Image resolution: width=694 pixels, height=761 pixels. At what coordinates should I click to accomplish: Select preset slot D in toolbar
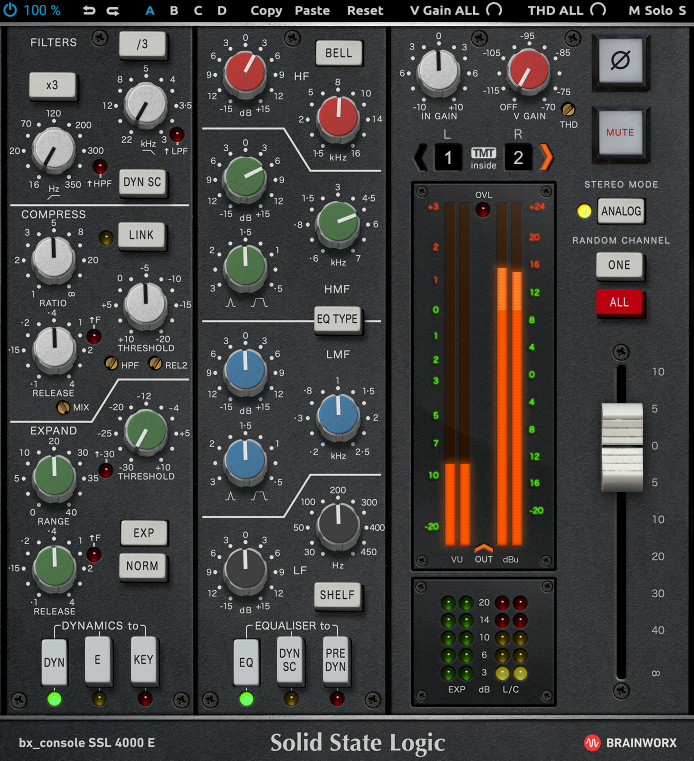click(x=222, y=10)
